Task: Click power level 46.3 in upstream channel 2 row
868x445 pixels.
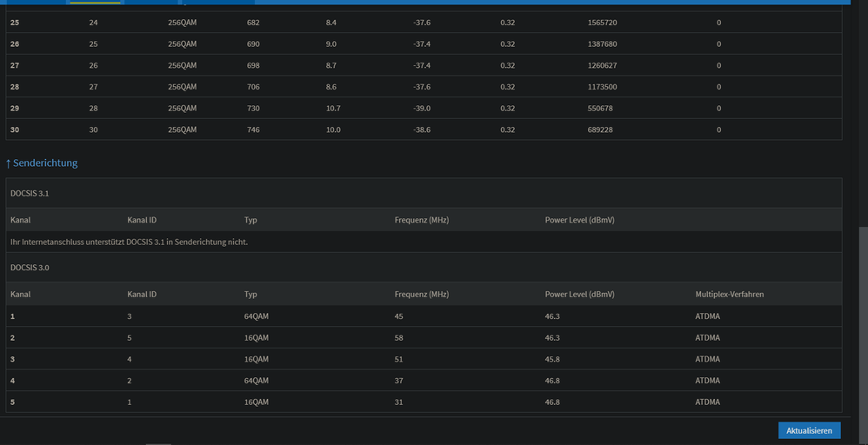Action: click(x=552, y=337)
